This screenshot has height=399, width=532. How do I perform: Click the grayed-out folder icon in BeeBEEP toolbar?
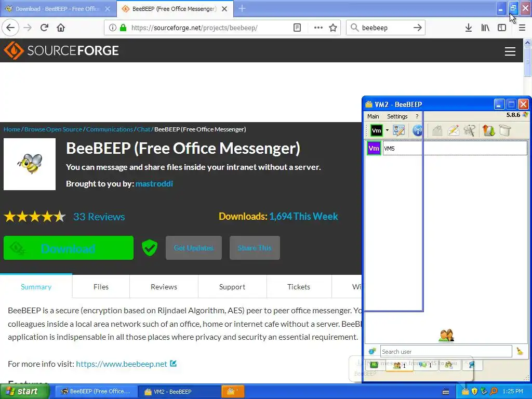pyautogui.click(x=437, y=130)
